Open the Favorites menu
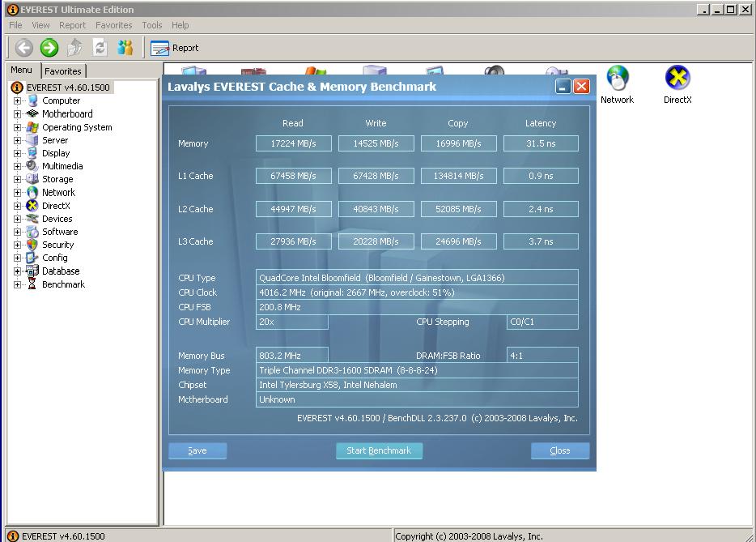 (x=114, y=25)
